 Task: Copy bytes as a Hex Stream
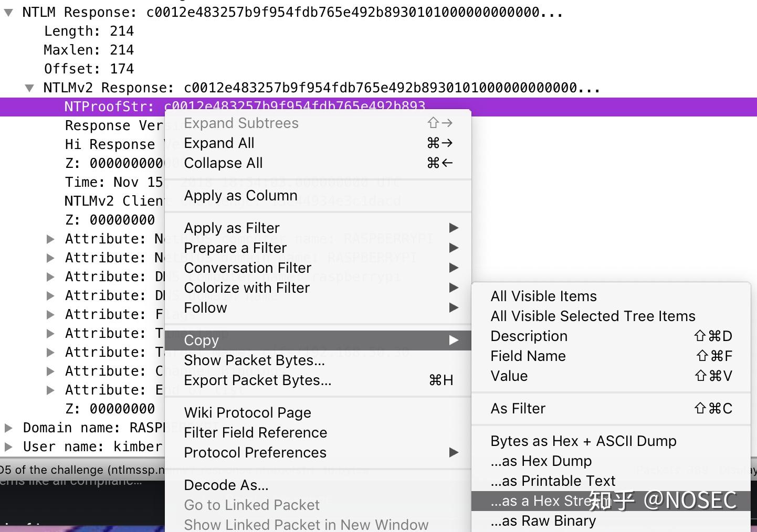(541, 501)
